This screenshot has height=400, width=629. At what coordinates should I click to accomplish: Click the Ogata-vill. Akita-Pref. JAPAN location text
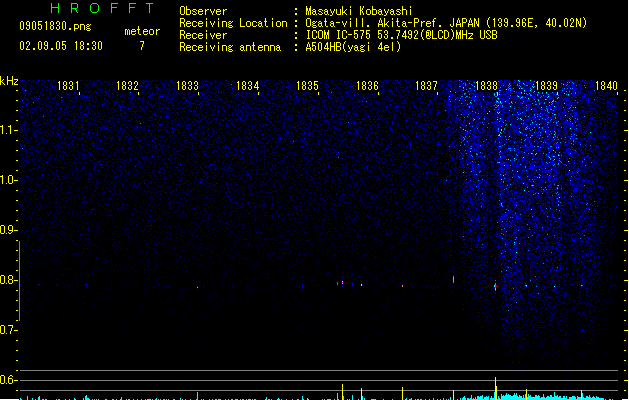pos(446,23)
